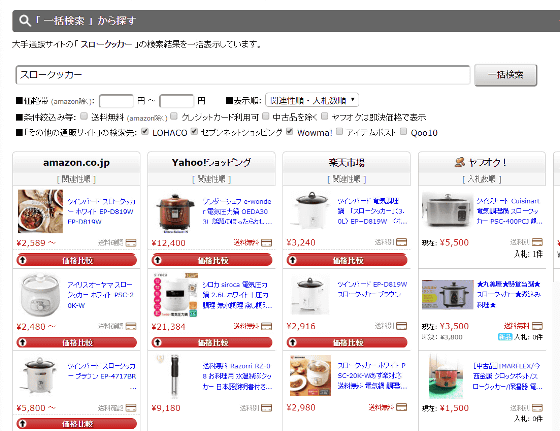Enable the Qoo10 checkbox
Screen dimensions: 560x431
(403, 132)
